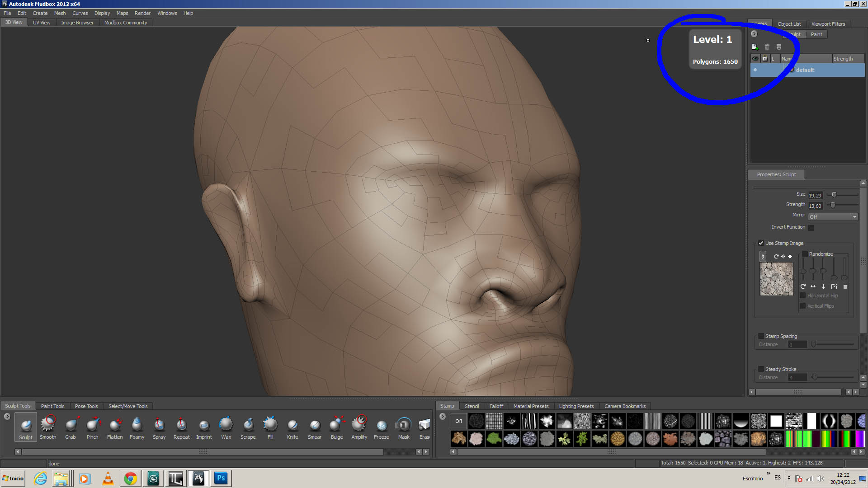868x488 pixels.
Task: Expand the sculpt tools tray arrow
Action: pyautogui.click(x=7, y=417)
